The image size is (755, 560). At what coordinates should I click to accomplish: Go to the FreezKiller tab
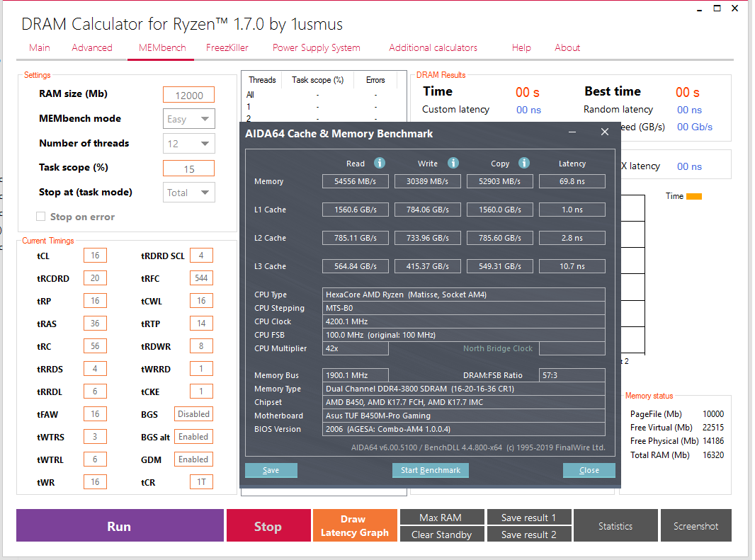[227, 47]
